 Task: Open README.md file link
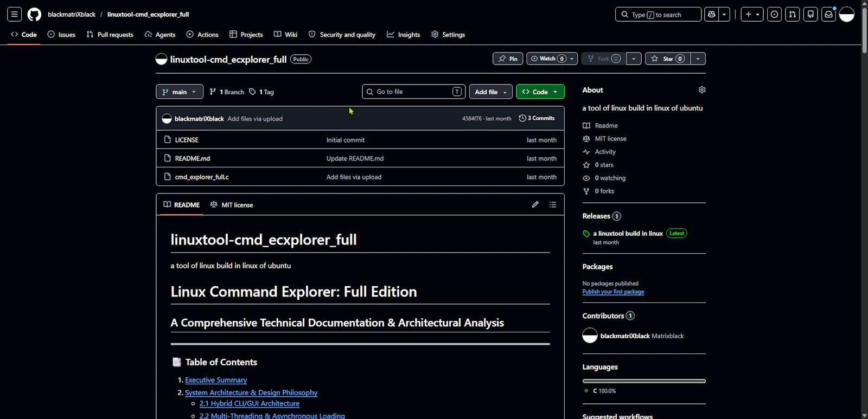[x=193, y=158]
